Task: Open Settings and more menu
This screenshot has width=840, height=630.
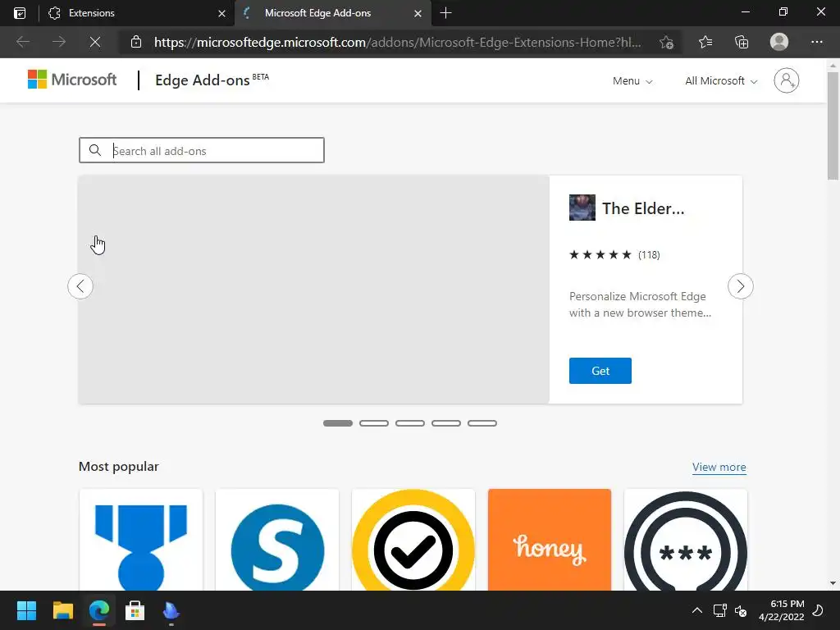Action: pyautogui.click(x=816, y=42)
